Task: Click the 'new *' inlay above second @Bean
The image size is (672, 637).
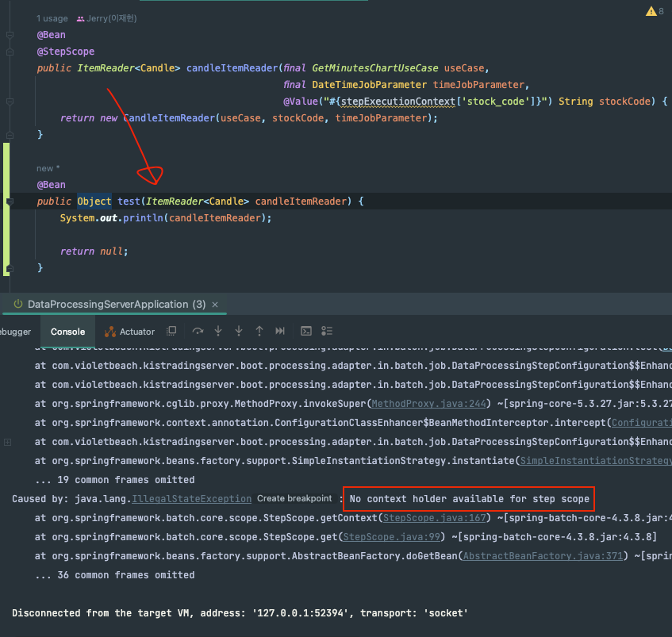Action: (48, 168)
